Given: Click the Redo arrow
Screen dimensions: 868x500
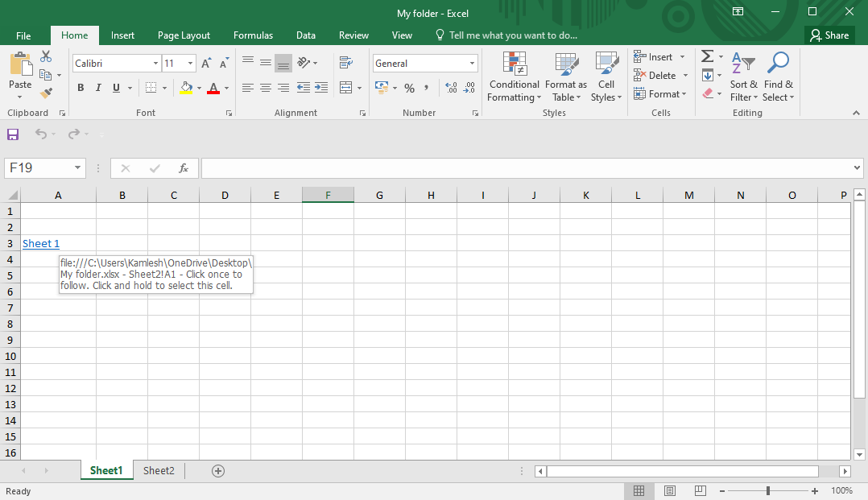Looking at the screenshot, I should pyautogui.click(x=73, y=134).
